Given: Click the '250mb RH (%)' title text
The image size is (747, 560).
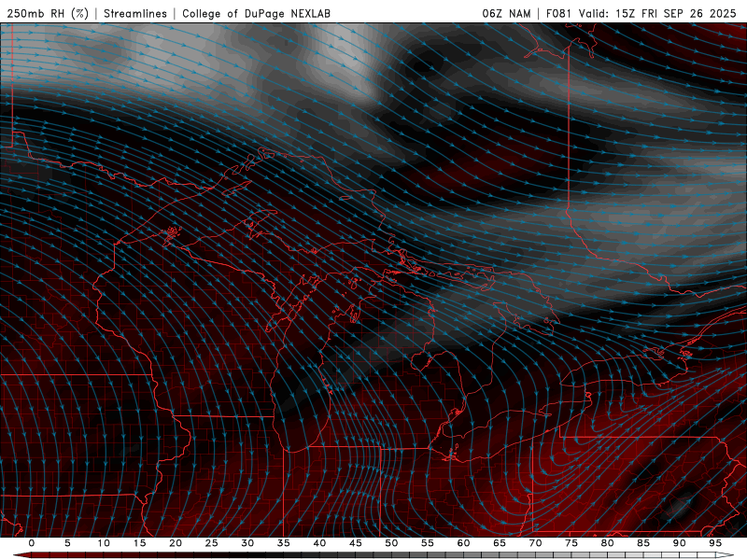Looking at the screenshot, I should pyautogui.click(x=48, y=13).
